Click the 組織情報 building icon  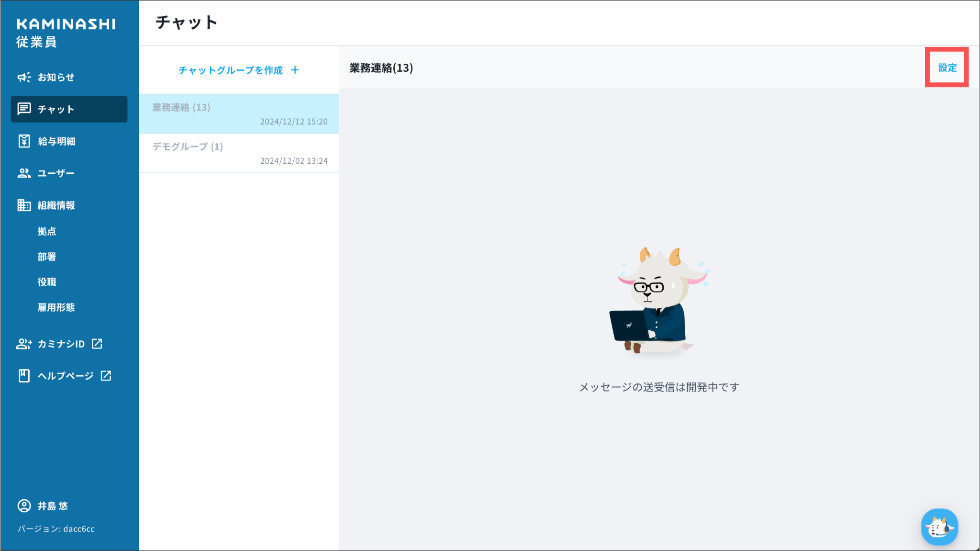click(24, 205)
